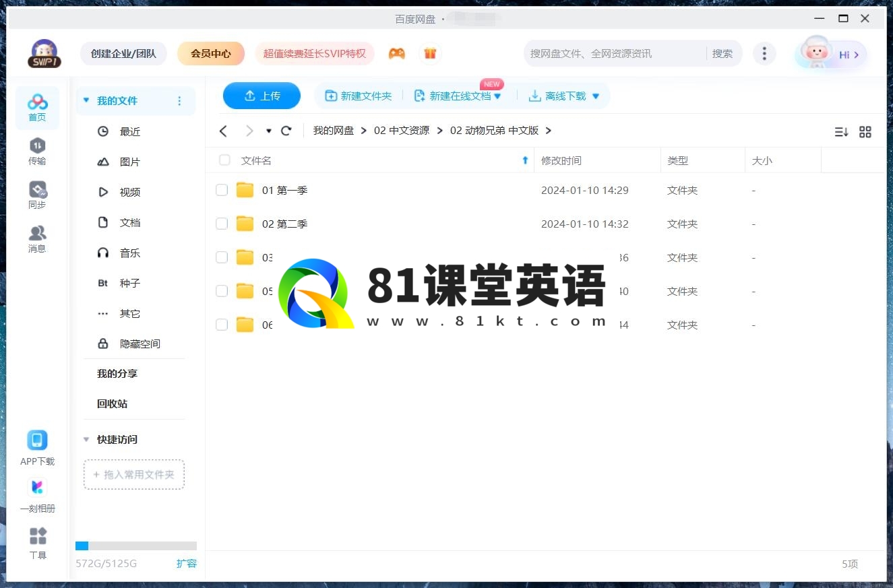Check the box for the 05 folder
The width and height of the screenshot is (893, 588).
coord(222,291)
